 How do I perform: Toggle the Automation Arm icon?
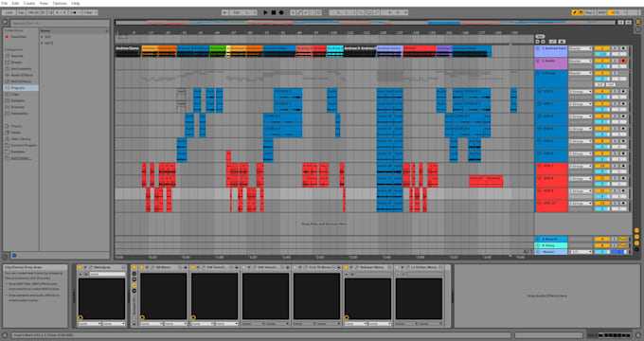point(299,12)
